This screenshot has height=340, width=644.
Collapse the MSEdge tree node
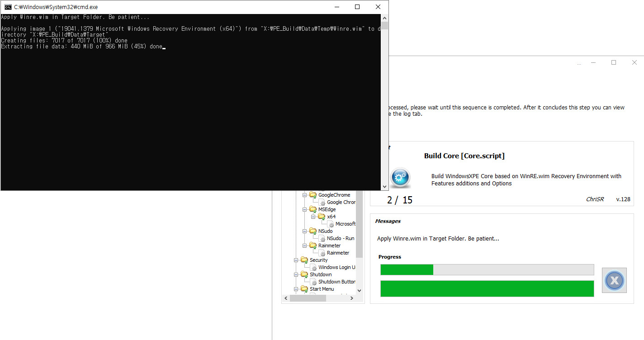pyautogui.click(x=305, y=209)
